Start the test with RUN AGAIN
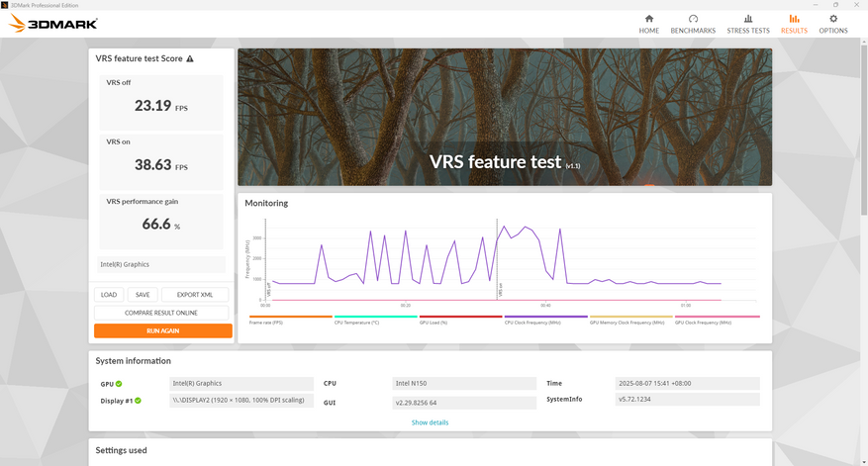868x466 pixels. (x=162, y=331)
